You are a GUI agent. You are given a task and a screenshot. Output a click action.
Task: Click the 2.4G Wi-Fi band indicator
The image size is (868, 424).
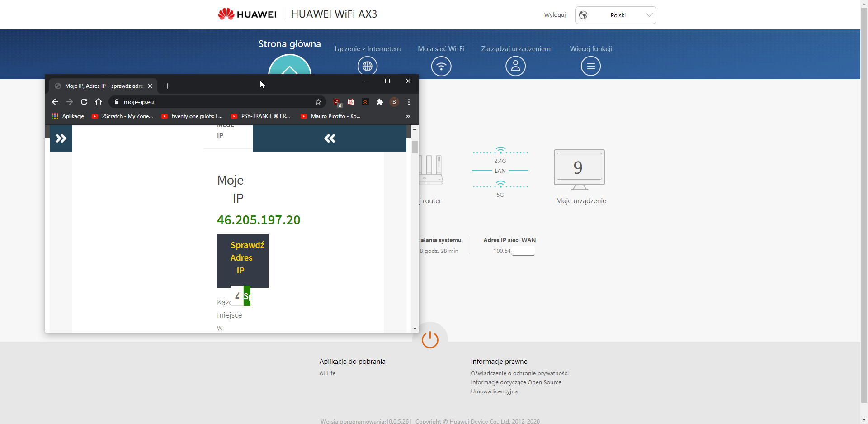pyautogui.click(x=500, y=155)
